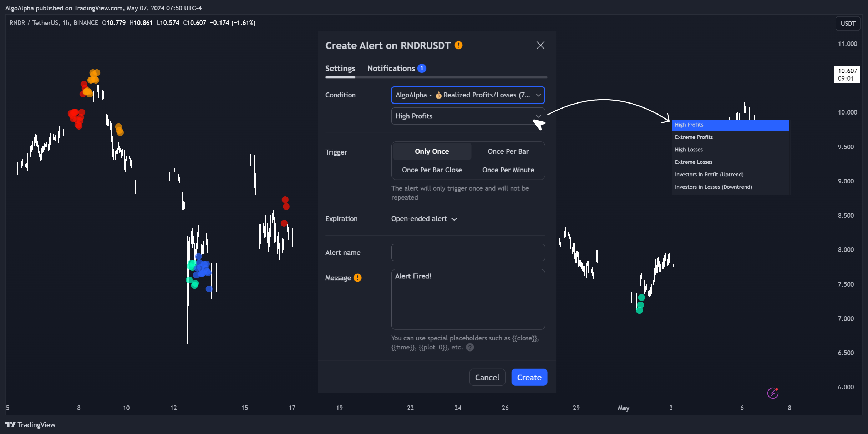Click the 22 date label on time axis
This screenshot has width=868, height=434.
point(410,408)
